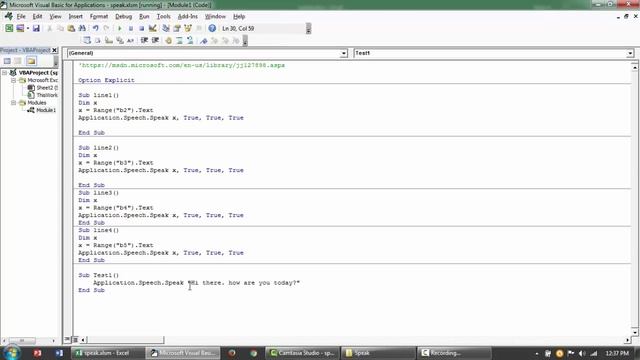Toggle Design Mode on the toolbar
Screen dimensions: 640x360
tap(152, 28)
